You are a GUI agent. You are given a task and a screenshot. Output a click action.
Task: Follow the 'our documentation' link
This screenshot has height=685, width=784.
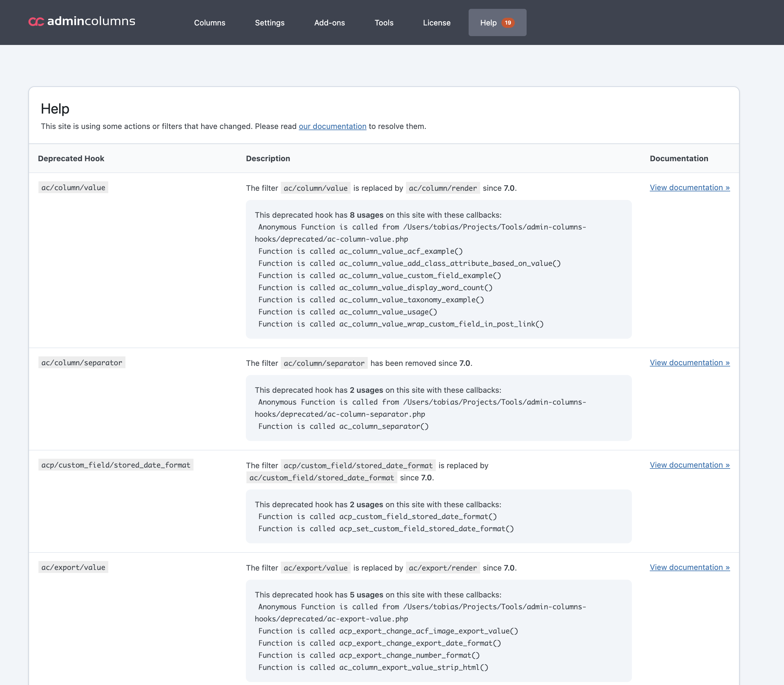tap(332, 126)
